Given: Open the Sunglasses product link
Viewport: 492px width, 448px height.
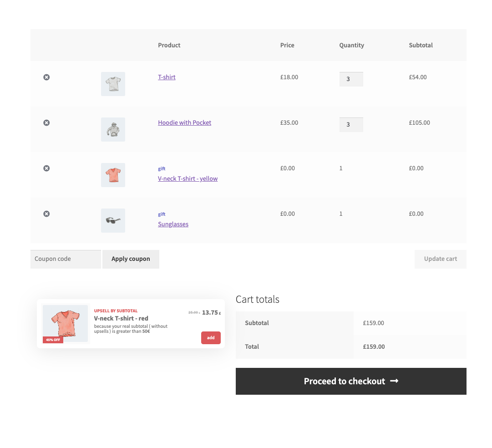Looking at the screenshot, I should click(x=173, y=224).
